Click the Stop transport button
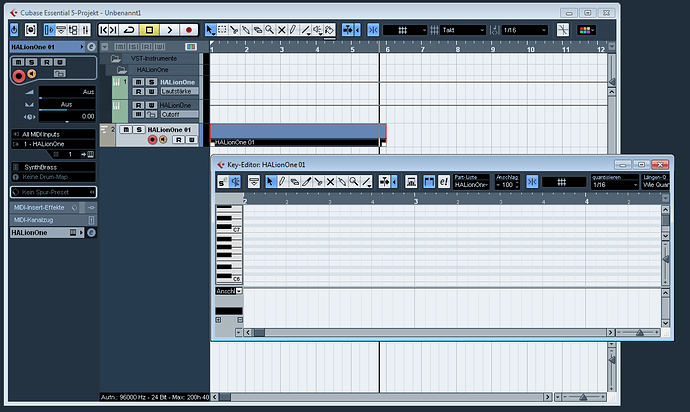Viewport: 690px width, 412px height. tap(149, 30)
